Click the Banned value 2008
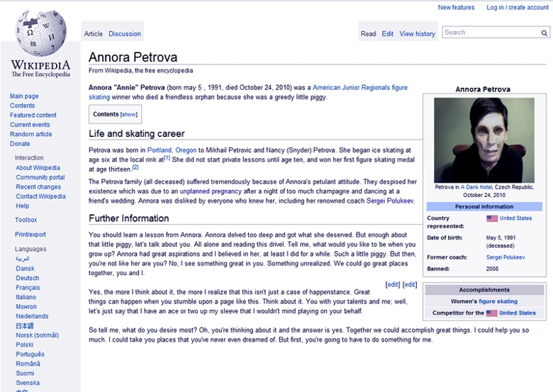This screenshot has height=392, width=553. (492, 269)
